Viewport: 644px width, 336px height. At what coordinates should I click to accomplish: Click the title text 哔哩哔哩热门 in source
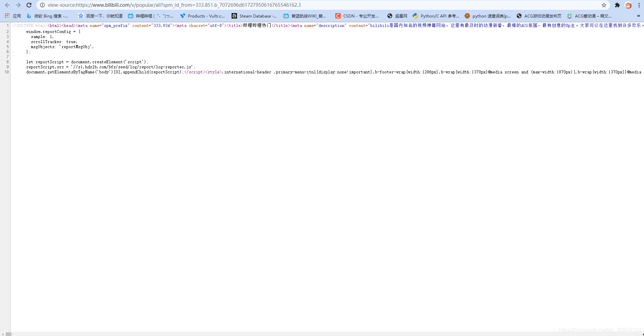257,26
